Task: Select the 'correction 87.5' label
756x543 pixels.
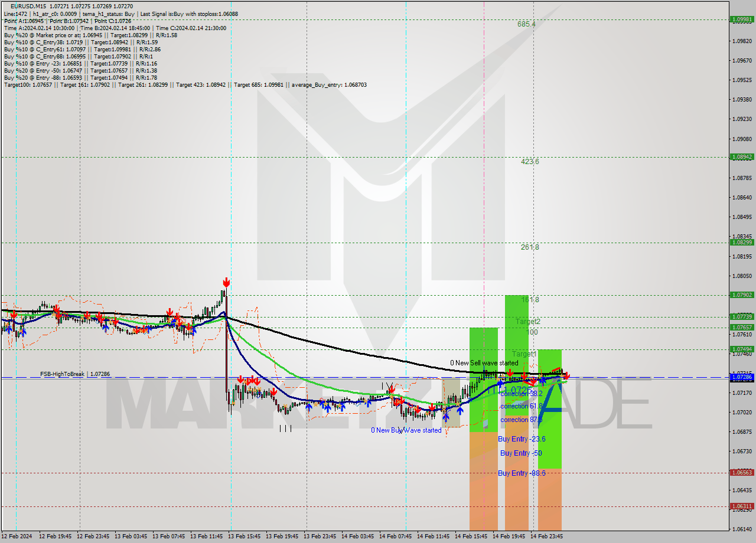Action: coord(521,420)
